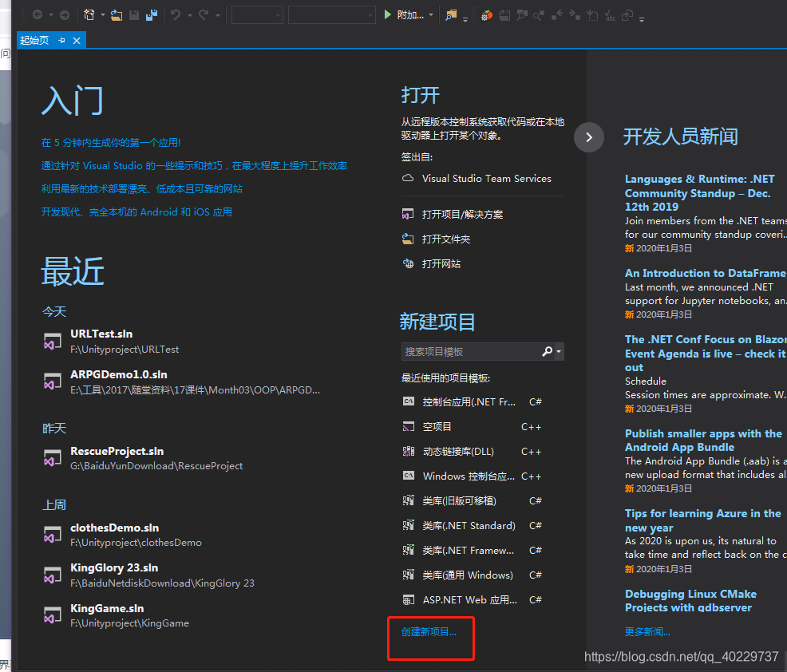The height and width of the screenshot is (672, 787).
Task: Select 类库(通用 Windows) template
Action: (x=473, y=575)
